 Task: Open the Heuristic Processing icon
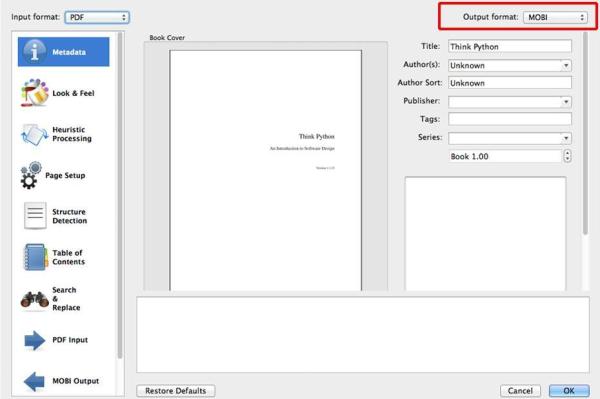[34, 134]
